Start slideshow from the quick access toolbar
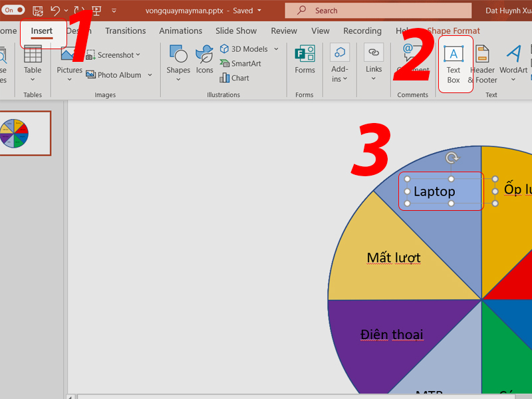532x399 pixels. point(96,11)
